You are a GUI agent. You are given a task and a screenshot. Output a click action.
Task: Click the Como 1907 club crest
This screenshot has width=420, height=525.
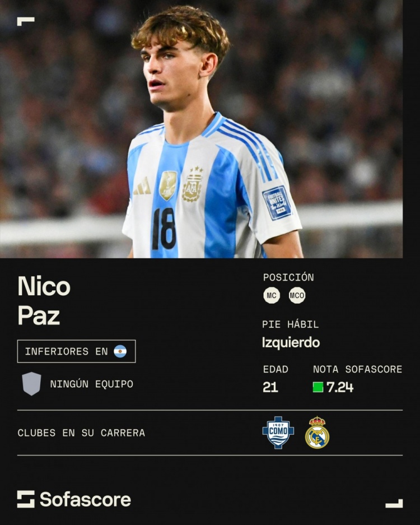(278, 433)
